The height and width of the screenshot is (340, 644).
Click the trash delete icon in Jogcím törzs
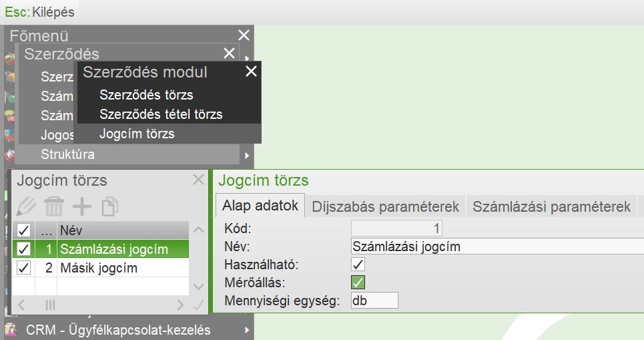point(54,206)
